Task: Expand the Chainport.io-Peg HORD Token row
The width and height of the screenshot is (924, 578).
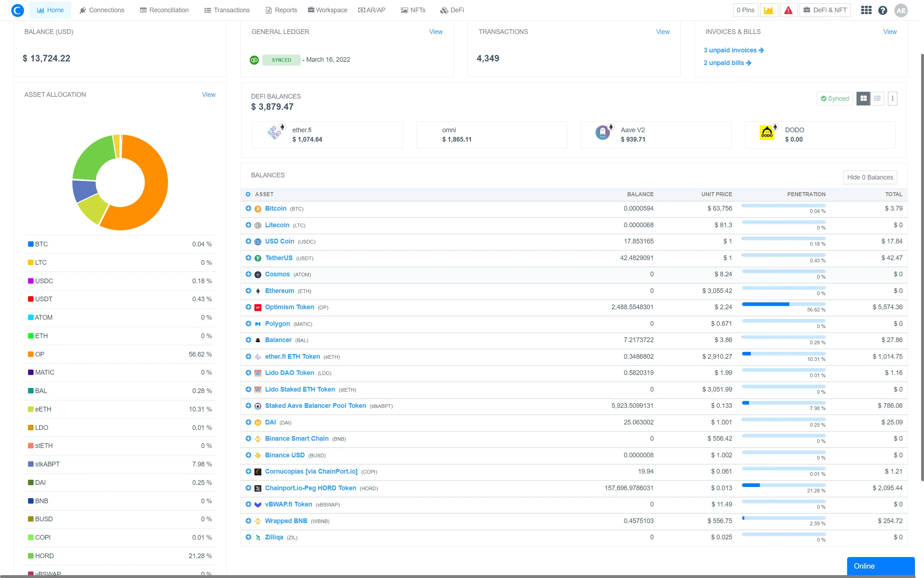Action: click(248, 488)
